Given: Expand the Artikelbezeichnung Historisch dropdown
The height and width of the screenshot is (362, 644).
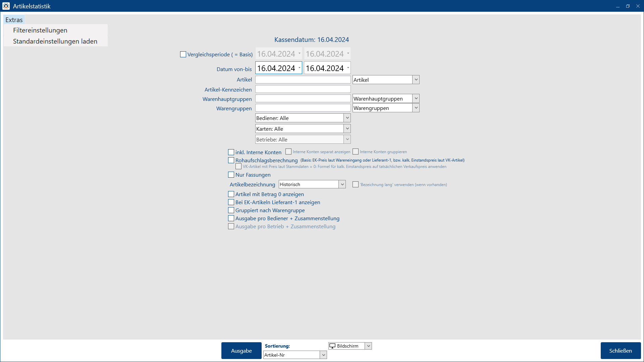Looking at the screenshot, I should [342, 184].
